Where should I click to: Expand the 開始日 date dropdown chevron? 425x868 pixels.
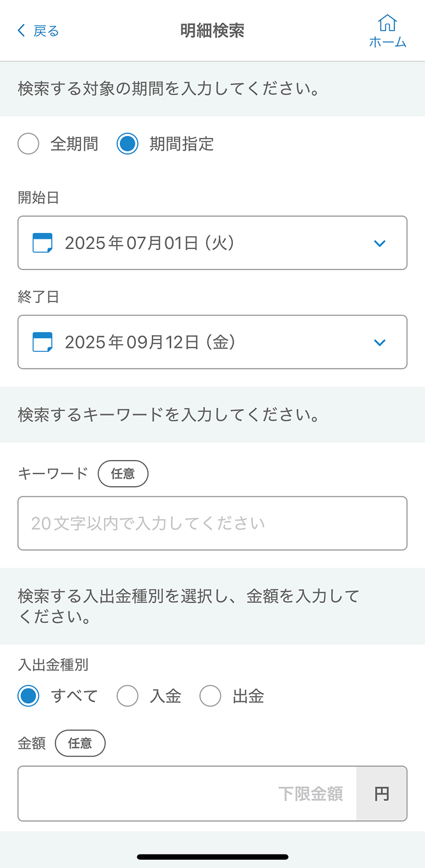coord(380,243)
